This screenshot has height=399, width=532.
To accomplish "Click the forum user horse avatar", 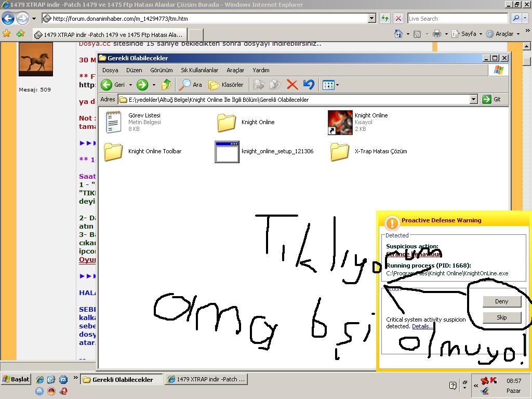I will click(36, 59).
